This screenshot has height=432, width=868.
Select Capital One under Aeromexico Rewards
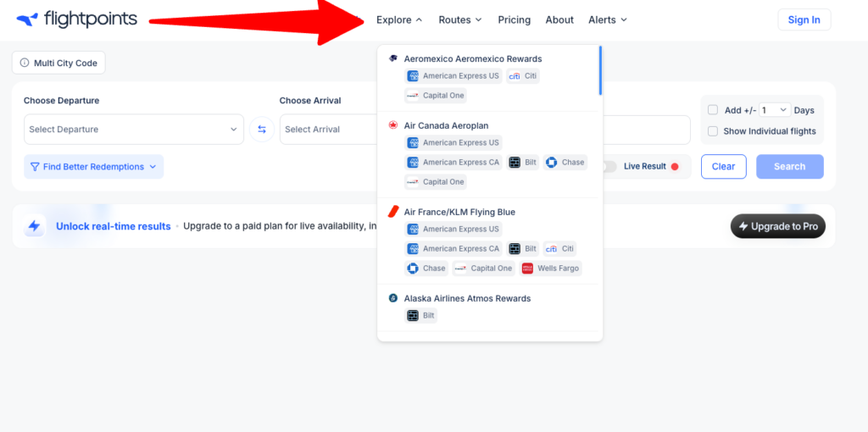436,95
